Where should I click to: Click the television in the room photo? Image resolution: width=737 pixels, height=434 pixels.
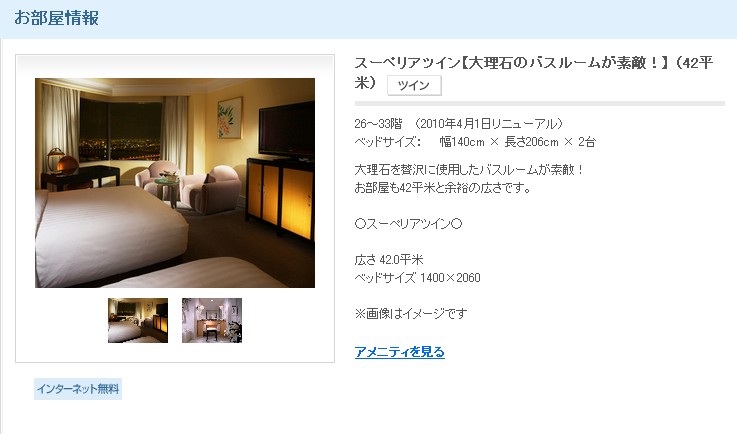pos(286,130)
